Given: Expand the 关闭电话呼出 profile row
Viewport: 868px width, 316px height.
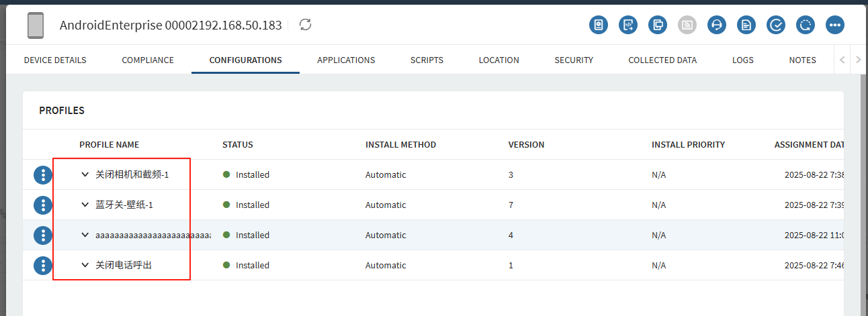Looking at the screenshot, I should pyautogui.click(x=85, y=265).
